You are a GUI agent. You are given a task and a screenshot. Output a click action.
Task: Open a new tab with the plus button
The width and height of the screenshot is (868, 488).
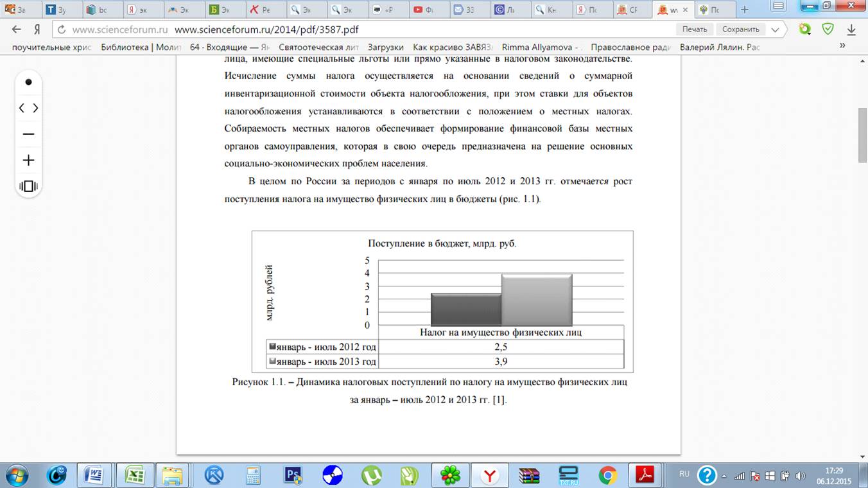tap(745, 10)
